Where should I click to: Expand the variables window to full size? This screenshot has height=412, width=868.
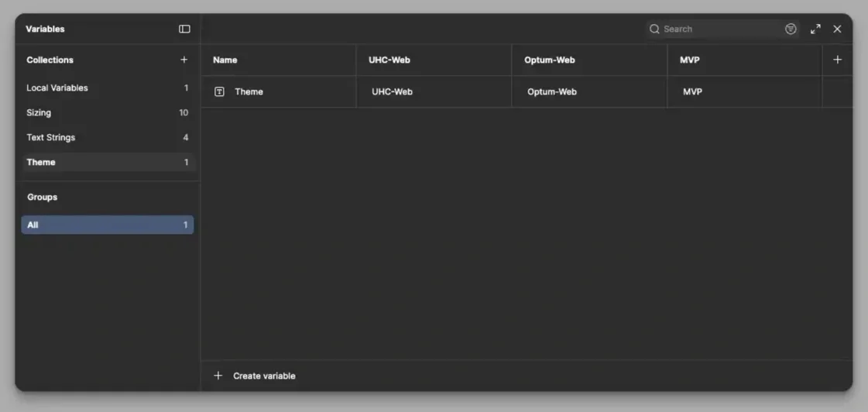815,29
